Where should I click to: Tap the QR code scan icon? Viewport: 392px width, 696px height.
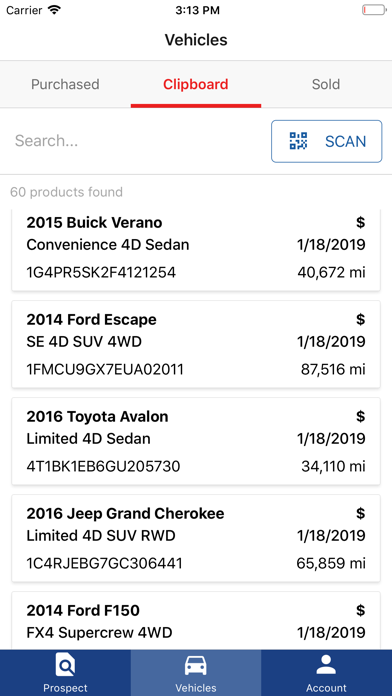coord(298,141)
